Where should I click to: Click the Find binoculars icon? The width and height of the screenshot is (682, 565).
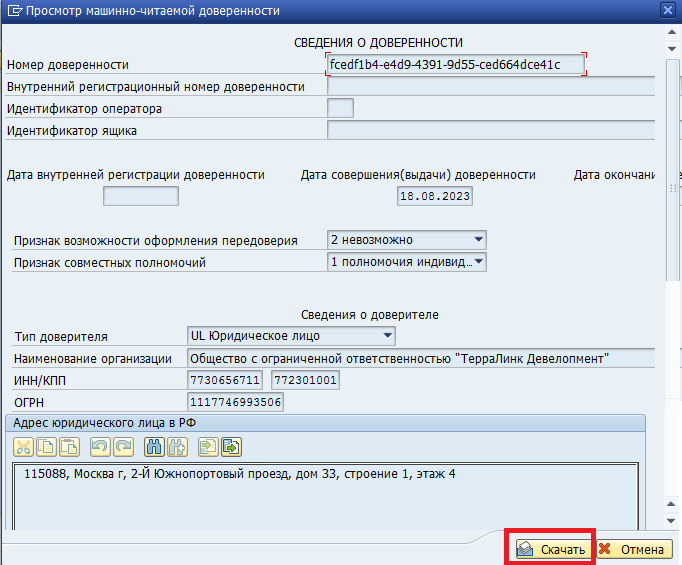tap(156, 446)
